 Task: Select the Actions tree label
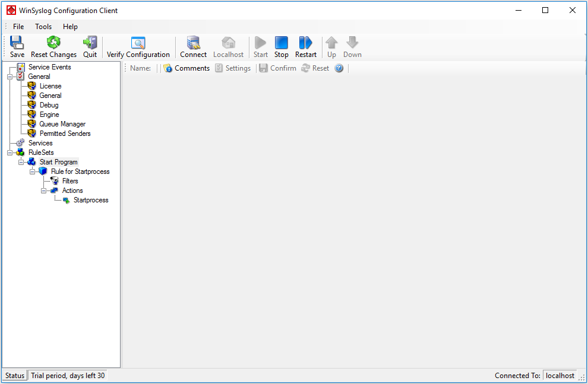pos(72,191)
